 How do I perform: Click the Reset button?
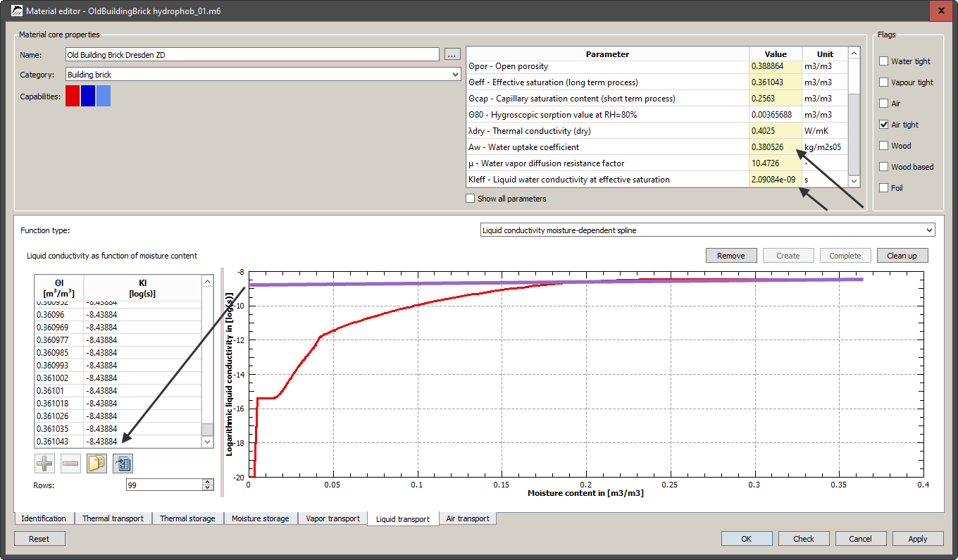[39, 539]
